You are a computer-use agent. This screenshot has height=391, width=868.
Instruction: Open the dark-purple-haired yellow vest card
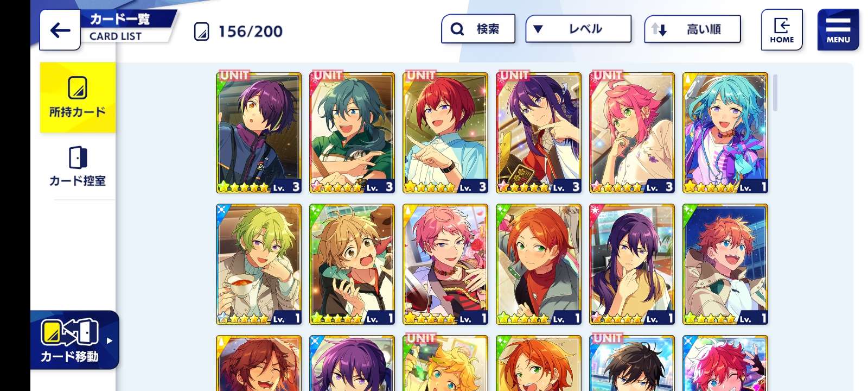632,264
